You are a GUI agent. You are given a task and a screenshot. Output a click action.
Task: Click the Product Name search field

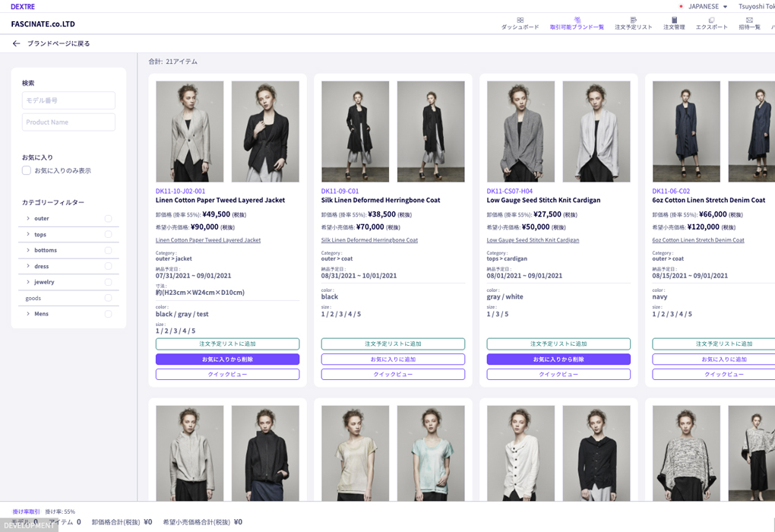[x=68, y=122]
